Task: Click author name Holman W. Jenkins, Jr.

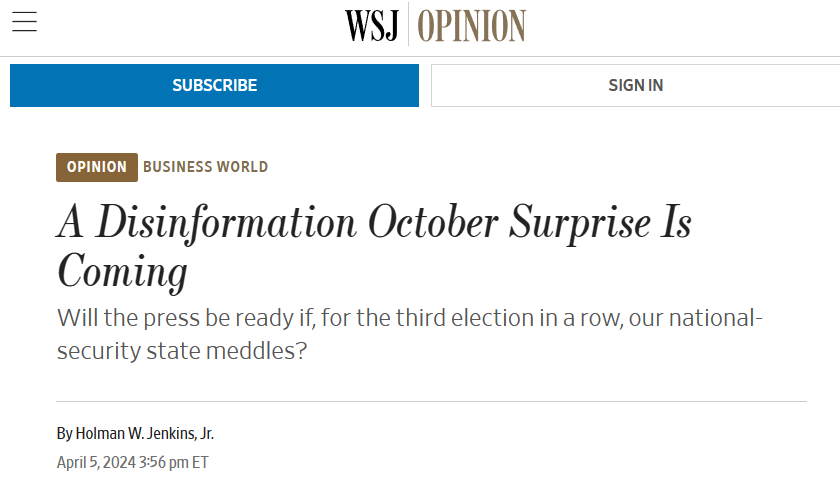Action: [x=145, y=433]
